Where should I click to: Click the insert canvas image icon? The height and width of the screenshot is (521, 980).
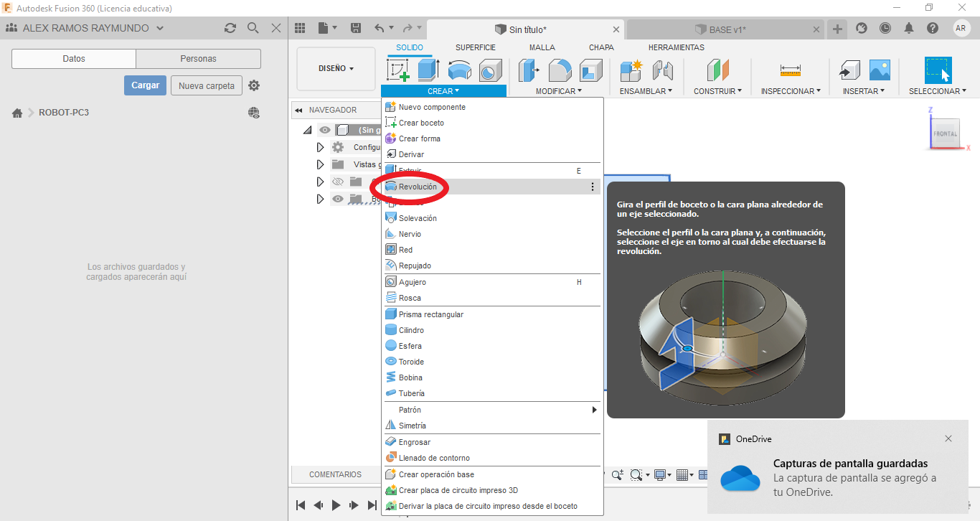[x=880, y=70]
